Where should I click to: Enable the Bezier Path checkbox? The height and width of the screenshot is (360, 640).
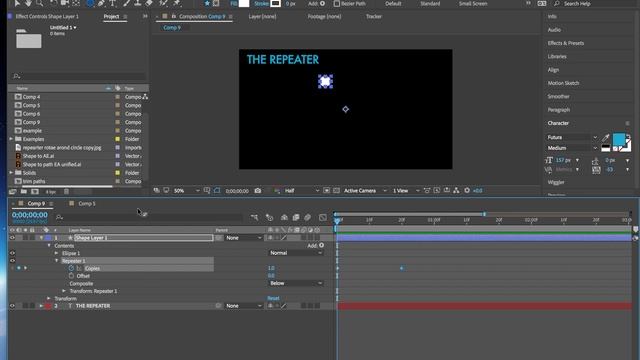[x=337, y=3]
